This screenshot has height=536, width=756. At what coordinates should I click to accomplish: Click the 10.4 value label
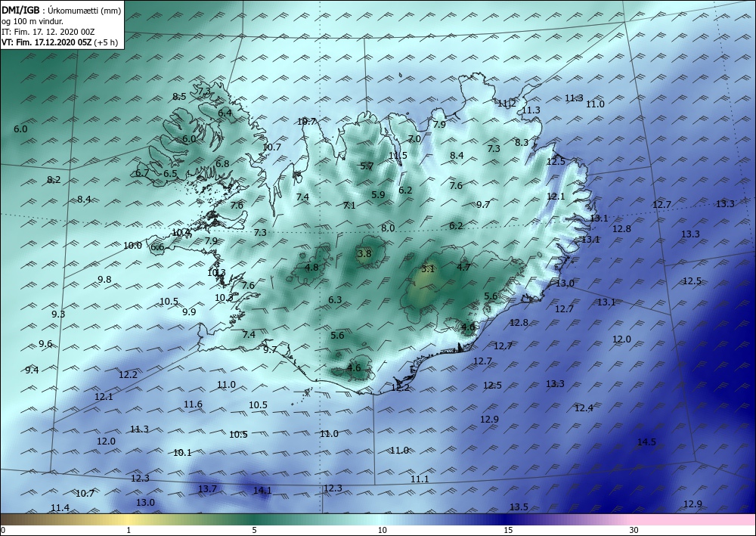coord(181,233)
